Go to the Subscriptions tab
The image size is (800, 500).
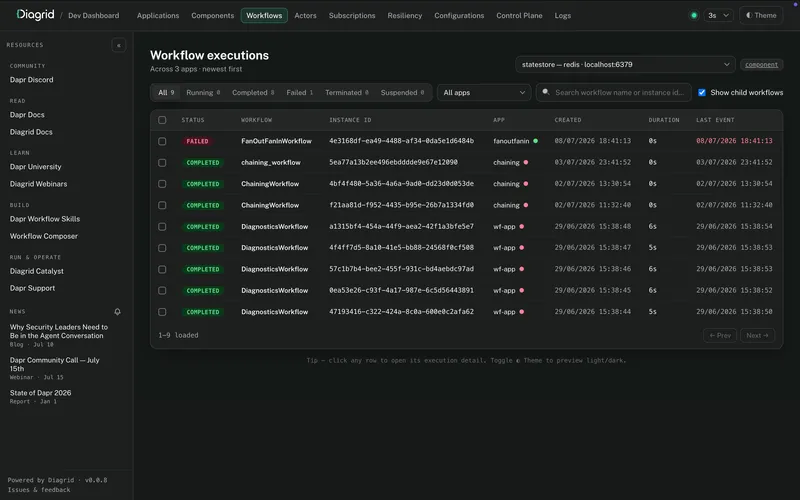tap(352, 15)
